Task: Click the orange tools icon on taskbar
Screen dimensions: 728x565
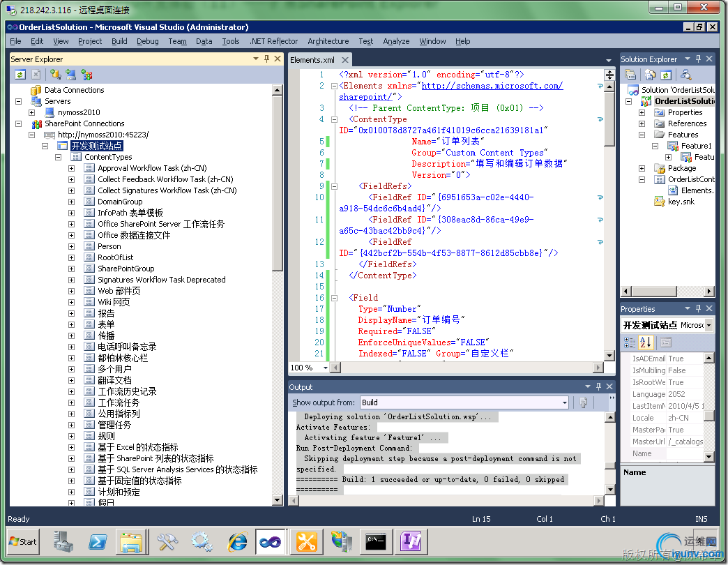Action: (306, 542)
